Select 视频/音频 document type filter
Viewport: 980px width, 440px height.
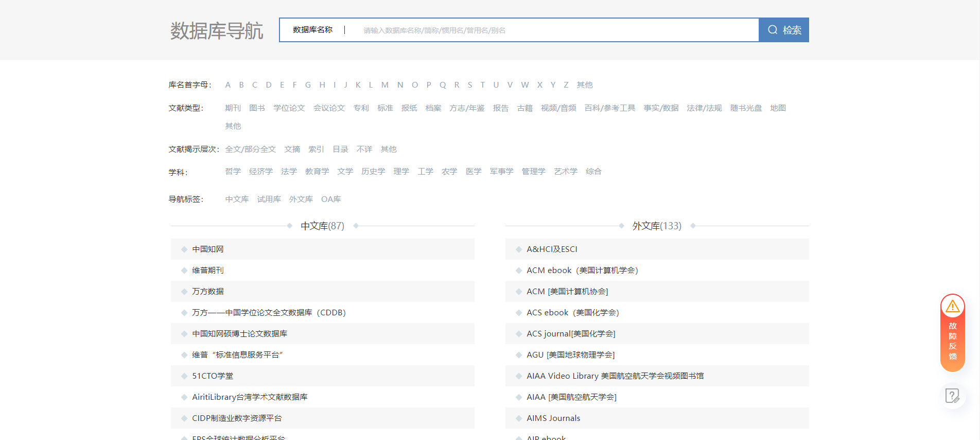(558, 108)
